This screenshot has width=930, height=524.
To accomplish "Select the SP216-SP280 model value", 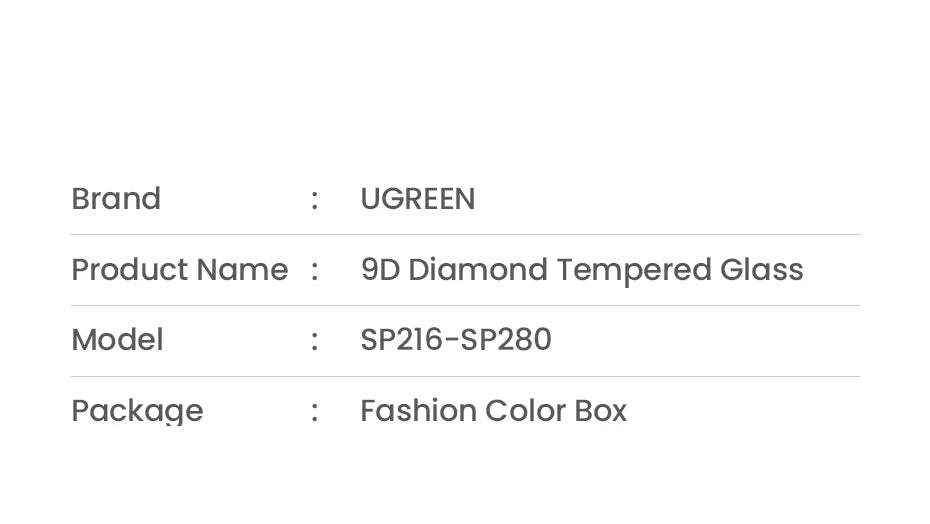I will (x=455, y=340).
